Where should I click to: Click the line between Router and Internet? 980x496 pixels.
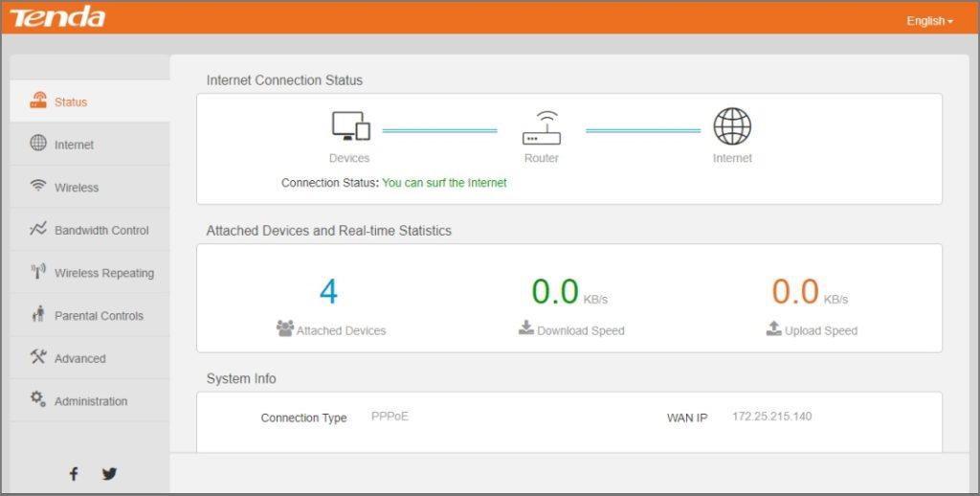[643, 131]
